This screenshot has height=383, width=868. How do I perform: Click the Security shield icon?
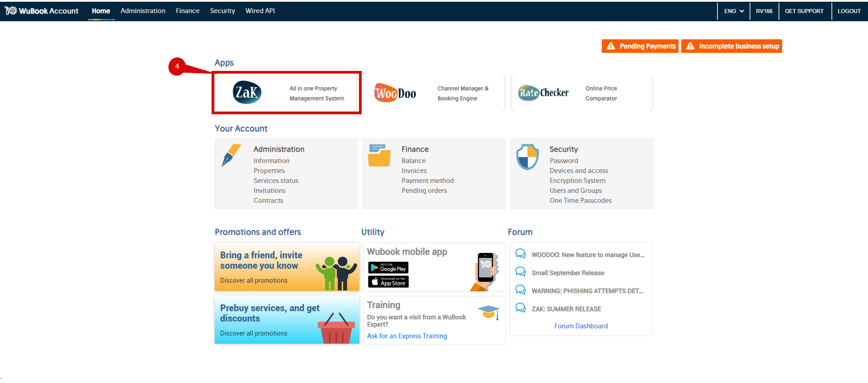(x=528, y=157)
